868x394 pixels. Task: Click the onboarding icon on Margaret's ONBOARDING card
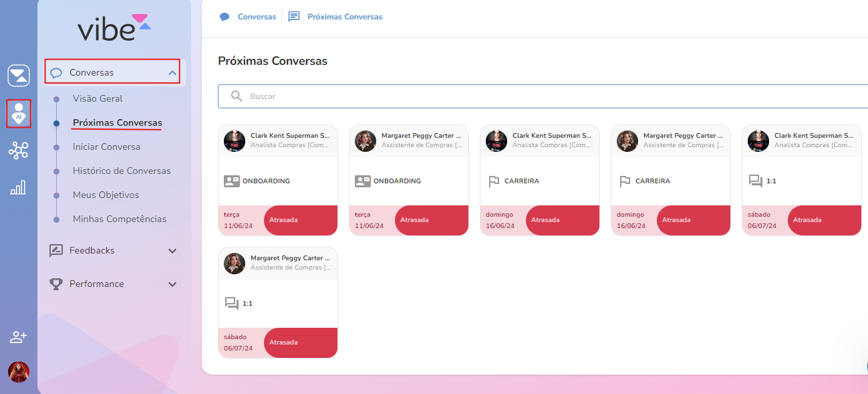[362, 181]
